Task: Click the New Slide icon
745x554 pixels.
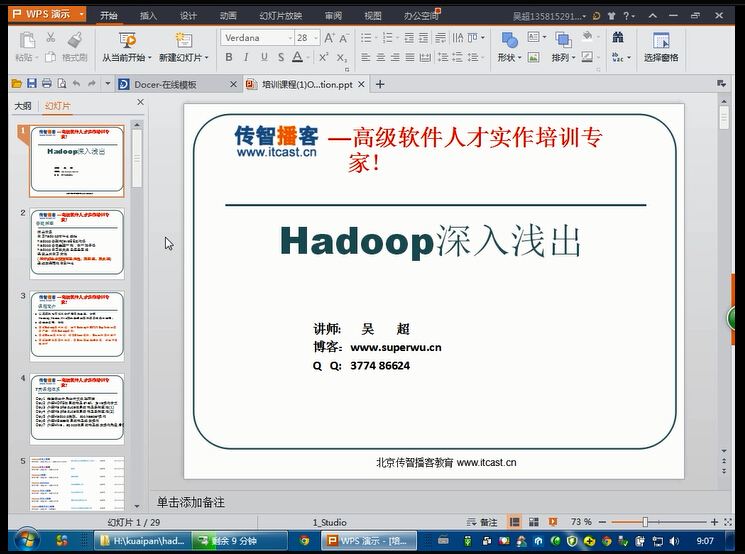Action: (183, 40)
